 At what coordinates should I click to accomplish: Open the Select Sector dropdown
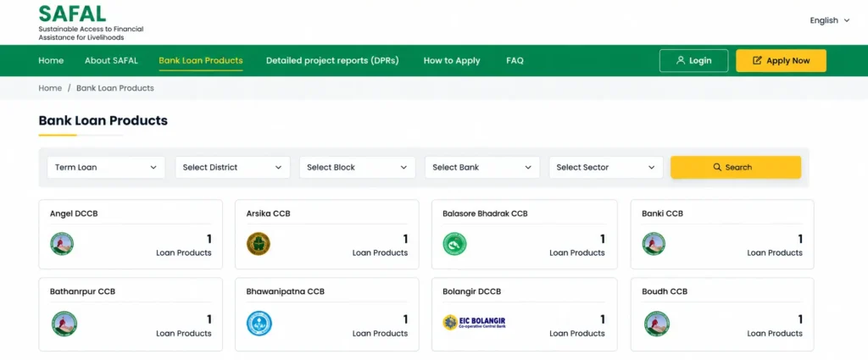tap(605, 167)
